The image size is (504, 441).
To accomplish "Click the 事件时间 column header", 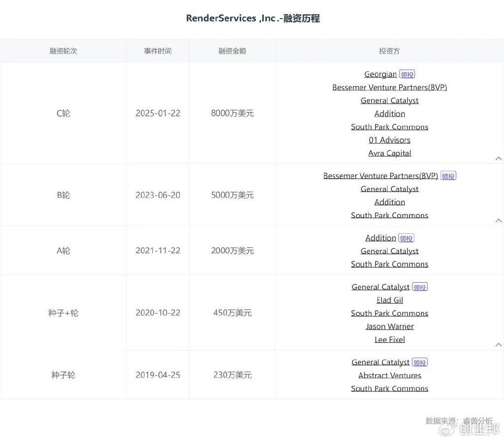I will point(157,51).
